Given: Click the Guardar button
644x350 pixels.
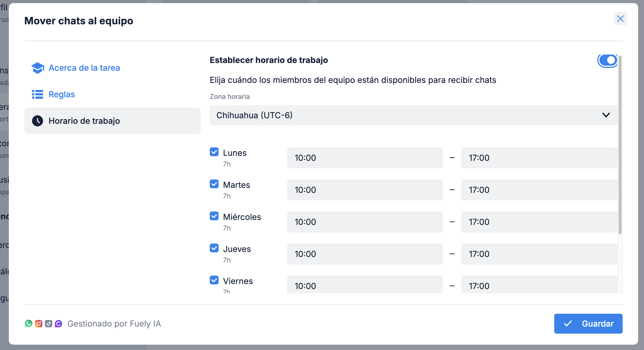Looking at the screenshot, I should pyautogui.click(x=588, y=323).
